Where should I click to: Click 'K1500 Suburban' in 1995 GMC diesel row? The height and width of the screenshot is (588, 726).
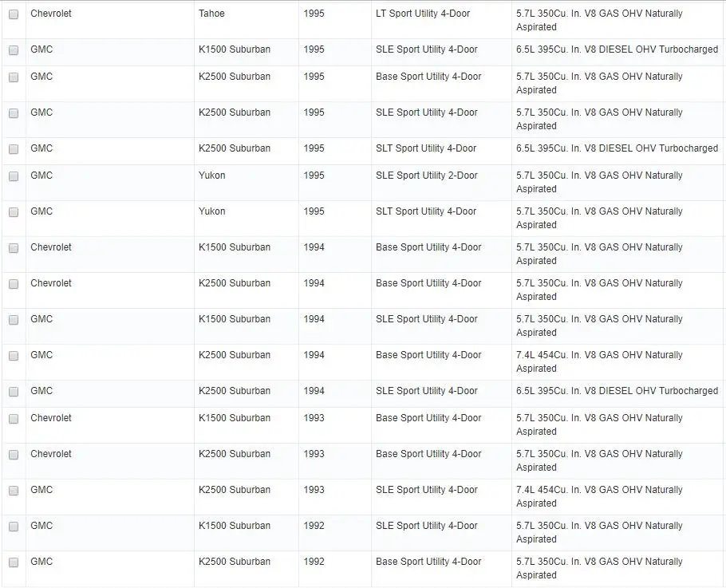pyautogui.click(x=235, y=49)
